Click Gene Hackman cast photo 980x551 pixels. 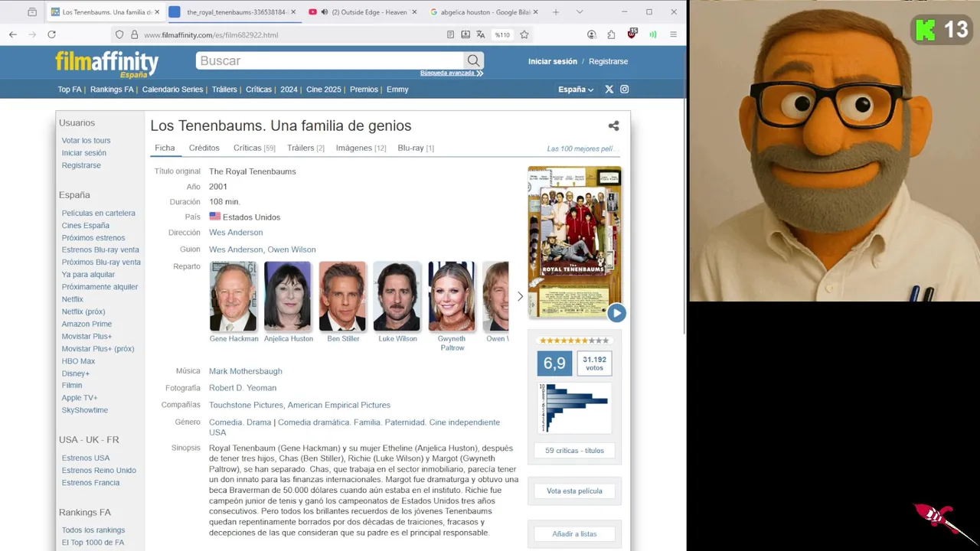[x=234, y=296]
